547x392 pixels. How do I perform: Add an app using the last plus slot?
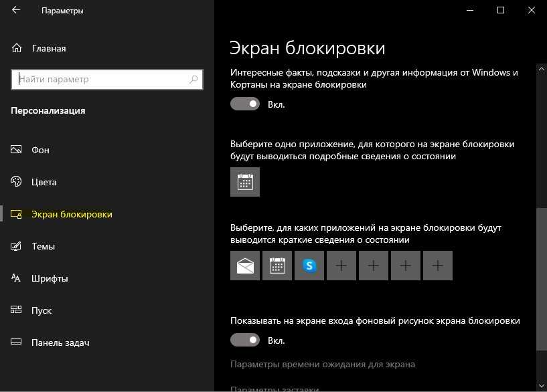pyautogui.click(x=438, y=266)
